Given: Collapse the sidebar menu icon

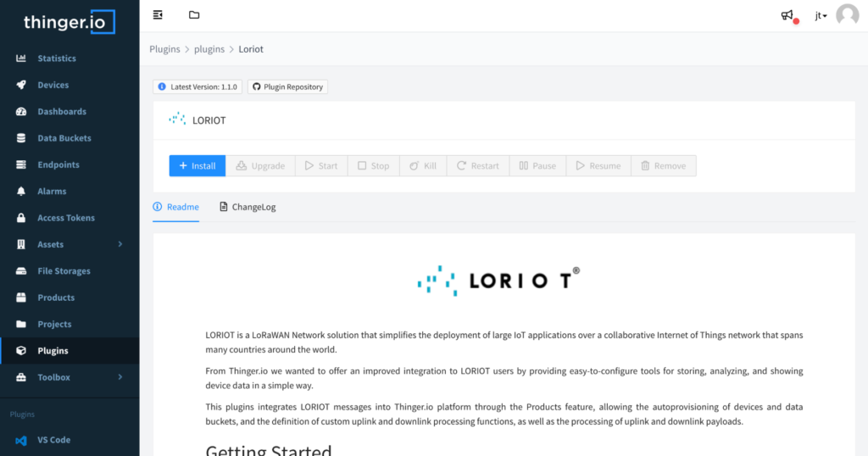Looking at the screenshot, I should [158, 15].
